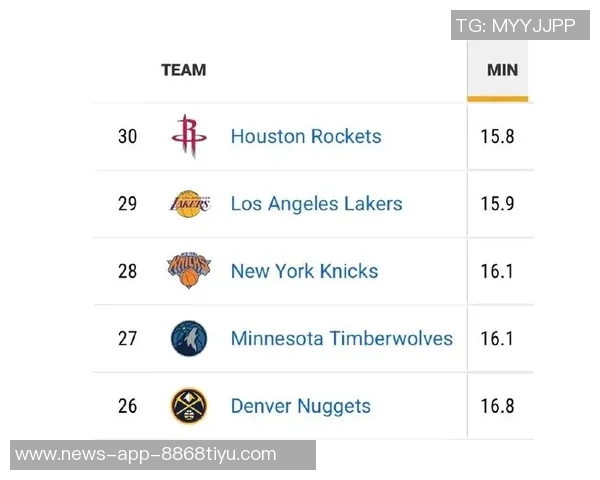Click the New York Knicks logo
The height and width of the screenshot is (480, 600).
[x=189, y=271]
